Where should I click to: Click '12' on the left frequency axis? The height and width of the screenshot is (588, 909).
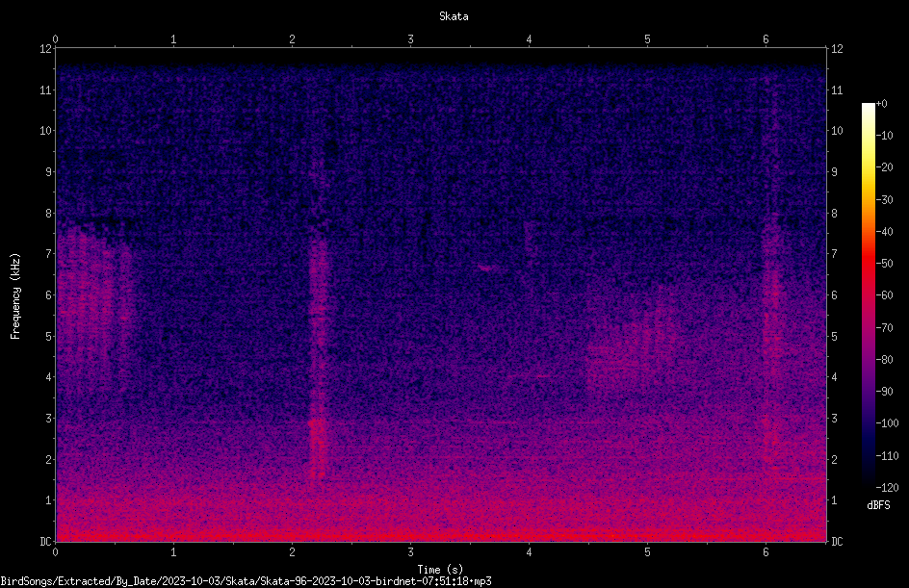[45, 49]
